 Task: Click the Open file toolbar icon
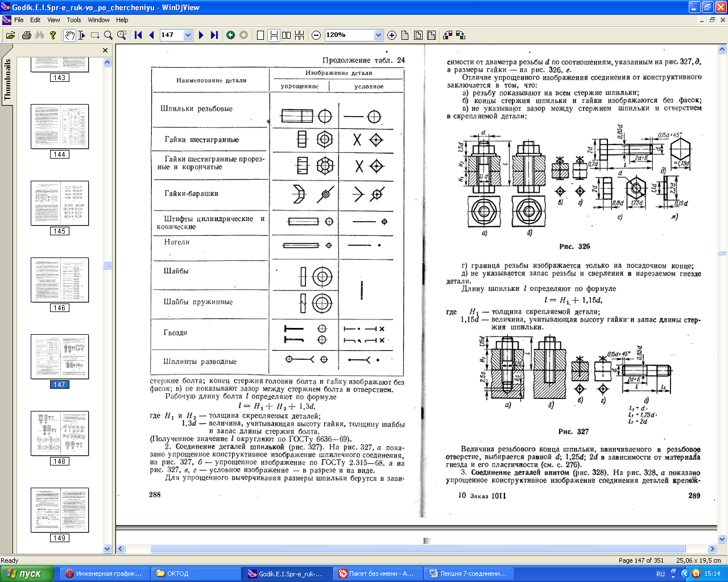click(10, 35)
